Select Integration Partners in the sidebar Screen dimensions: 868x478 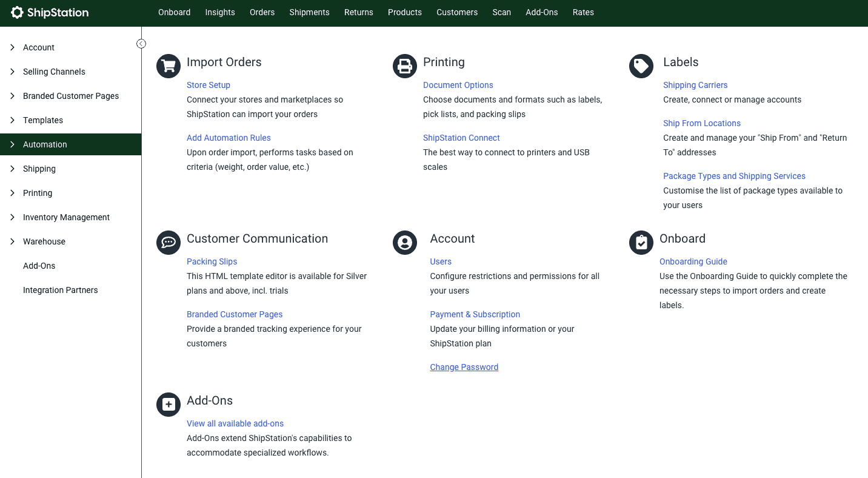60,290
